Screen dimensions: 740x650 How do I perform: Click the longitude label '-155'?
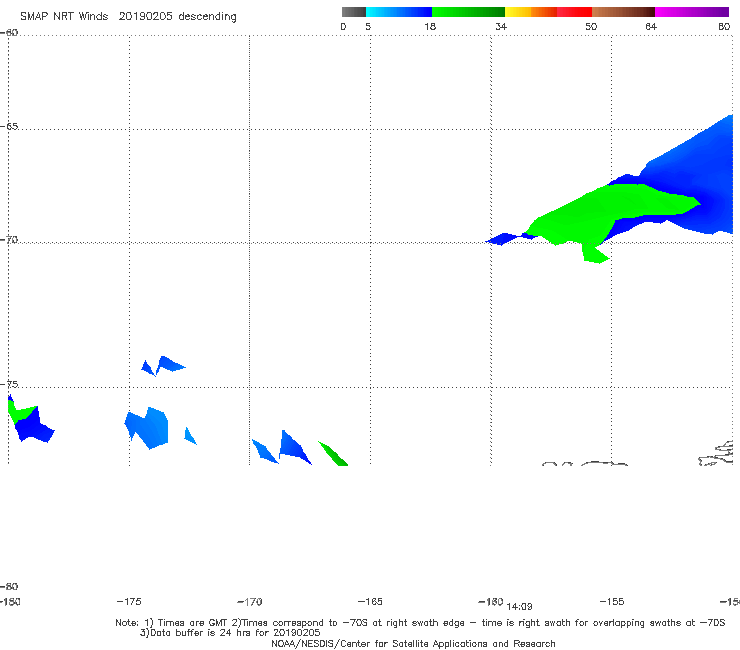click(x=612, y=601)
